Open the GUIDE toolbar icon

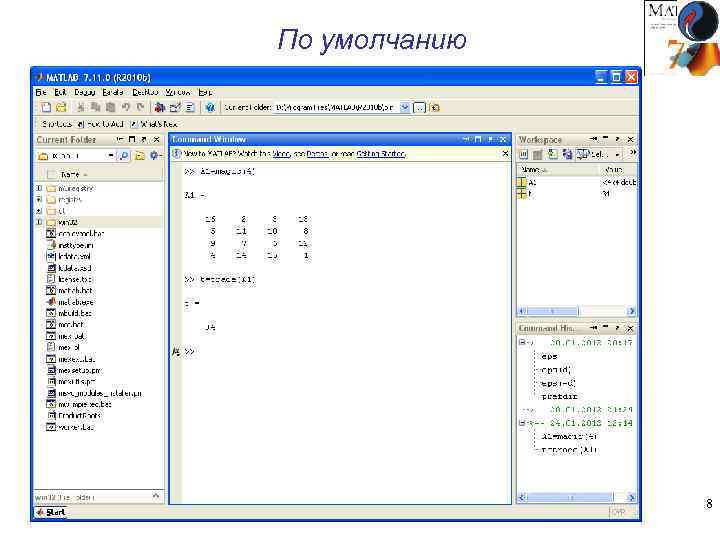[175, 107]
